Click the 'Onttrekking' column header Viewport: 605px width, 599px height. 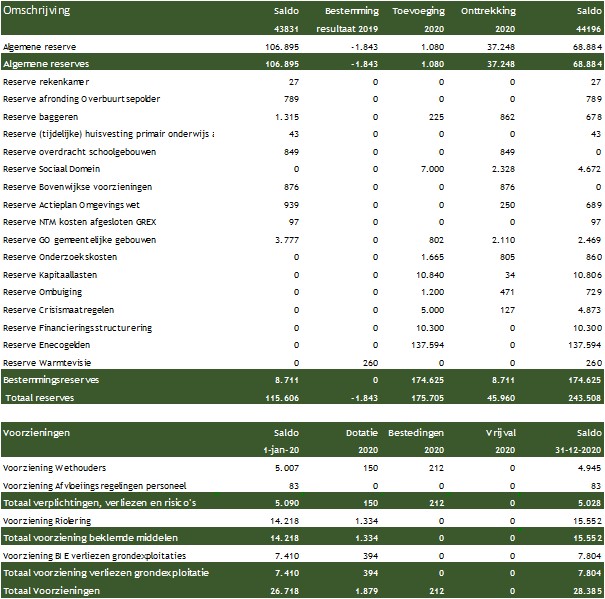click(489, 11)
